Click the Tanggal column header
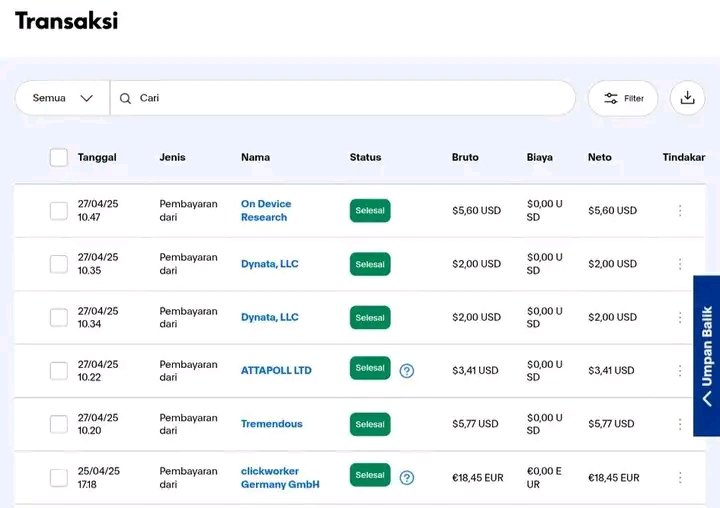This screenshot has width=720, height=508. pos(97,158)
